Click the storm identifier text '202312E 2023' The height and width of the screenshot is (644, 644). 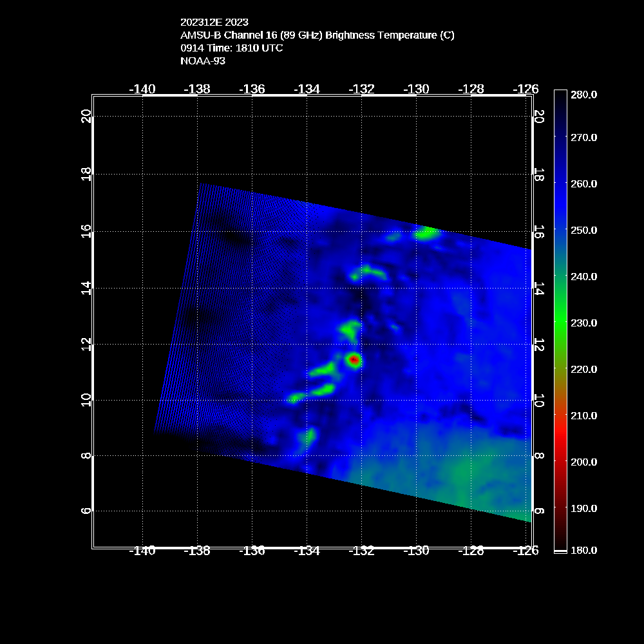[x=214, y=22]
